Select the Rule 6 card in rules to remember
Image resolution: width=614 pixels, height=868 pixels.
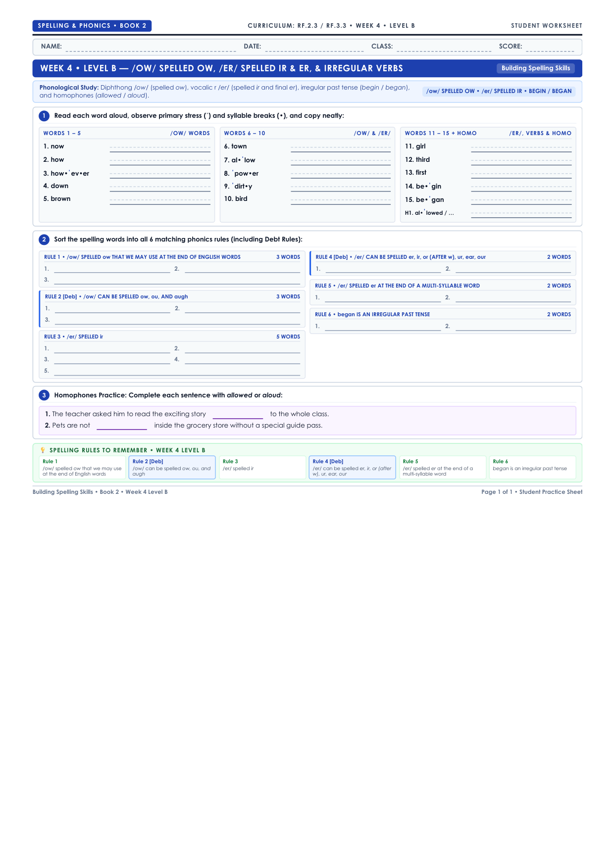(x=533, y=468)
